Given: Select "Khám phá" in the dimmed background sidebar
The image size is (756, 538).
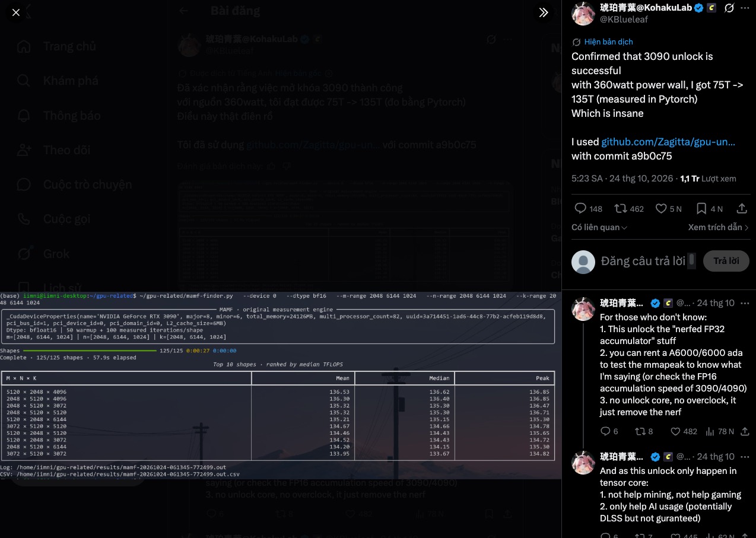Looking at the screenshot, I should click(58, 81).
